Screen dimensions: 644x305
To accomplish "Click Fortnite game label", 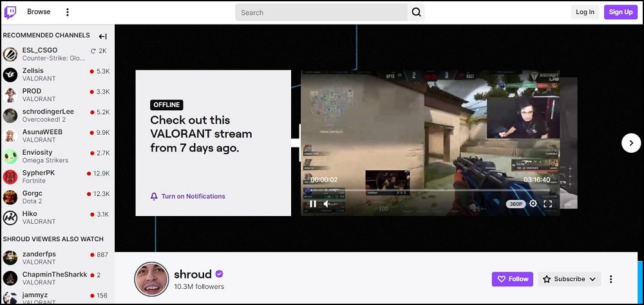I will tap(33, 181).
